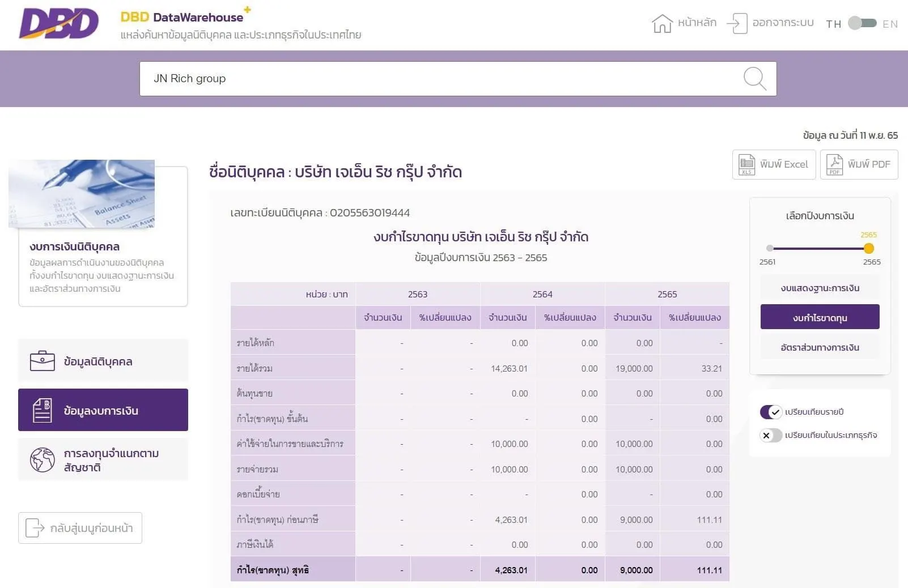The width and height of the screenshot is (908, 588).
Task: Go back with กลับสู่เมนูก่อนหน้า button
Action: click(80, 528)
